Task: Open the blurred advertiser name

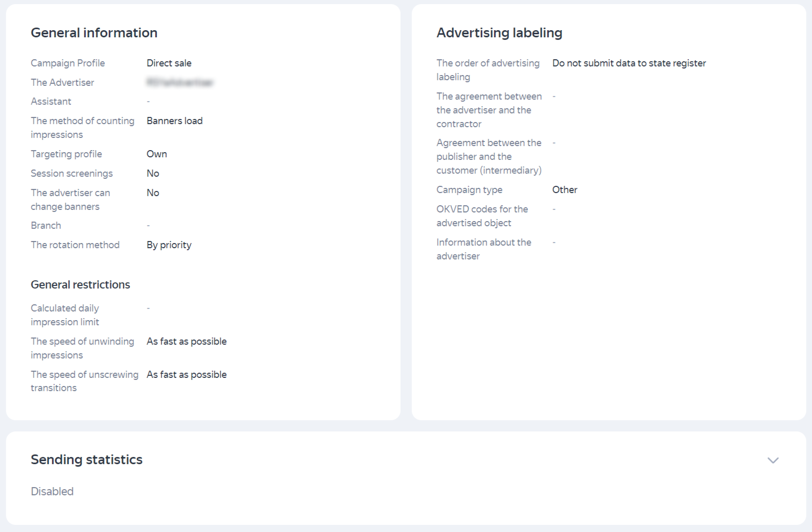Action: pyautogui.click(x=179, y=82)
